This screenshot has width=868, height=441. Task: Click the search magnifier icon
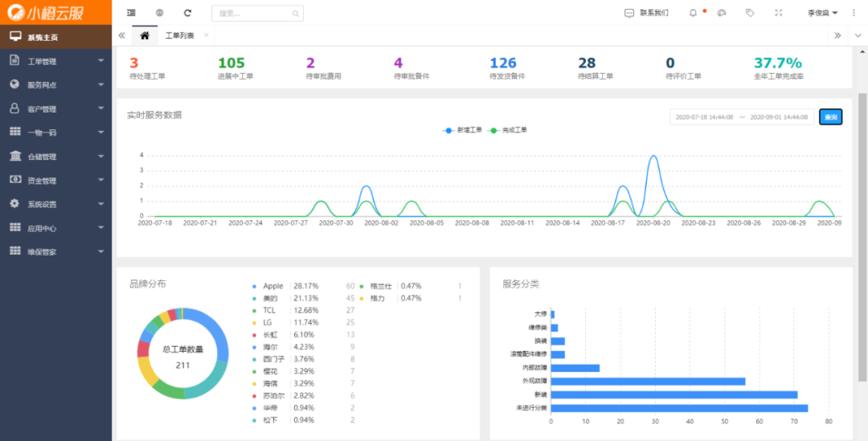point(296,14)
